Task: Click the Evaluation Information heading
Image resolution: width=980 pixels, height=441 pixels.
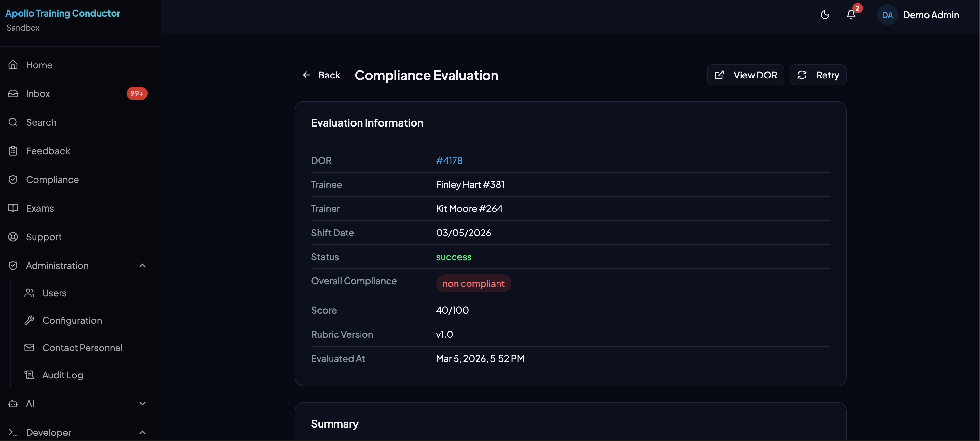Action: tap(367, 123)
